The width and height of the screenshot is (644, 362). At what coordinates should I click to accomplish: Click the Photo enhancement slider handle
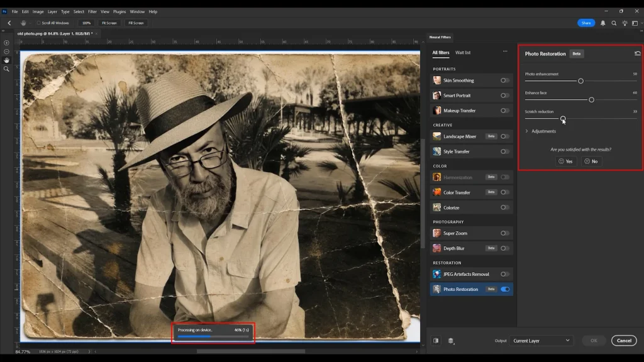[580, 81]
